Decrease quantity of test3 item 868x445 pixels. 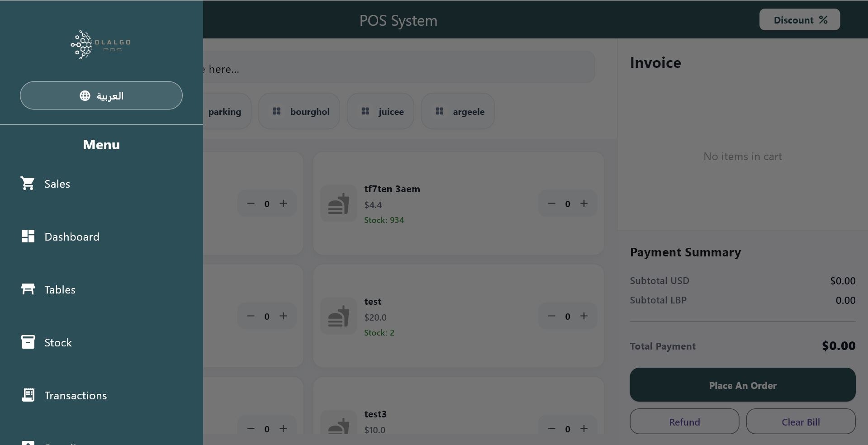pos(551,428)
